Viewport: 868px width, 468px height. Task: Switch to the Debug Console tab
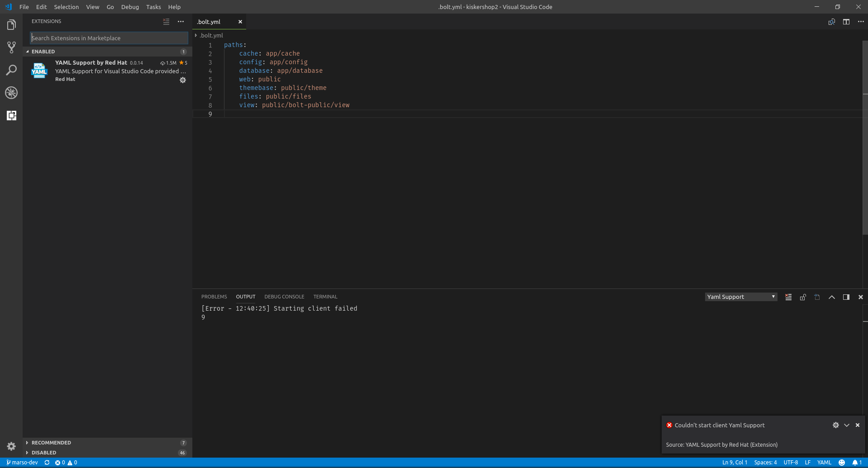(284, 297)
